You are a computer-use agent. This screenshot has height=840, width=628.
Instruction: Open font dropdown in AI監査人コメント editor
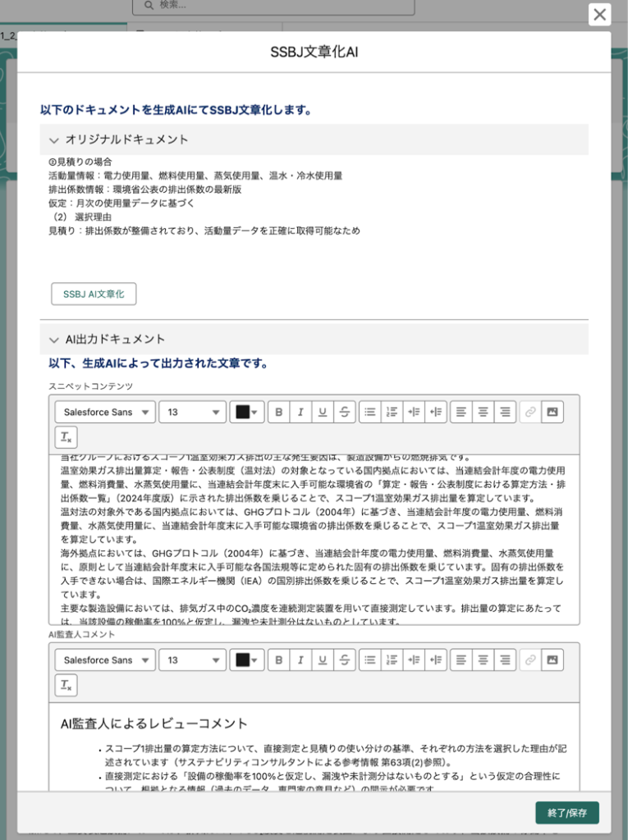coord(105,660)
